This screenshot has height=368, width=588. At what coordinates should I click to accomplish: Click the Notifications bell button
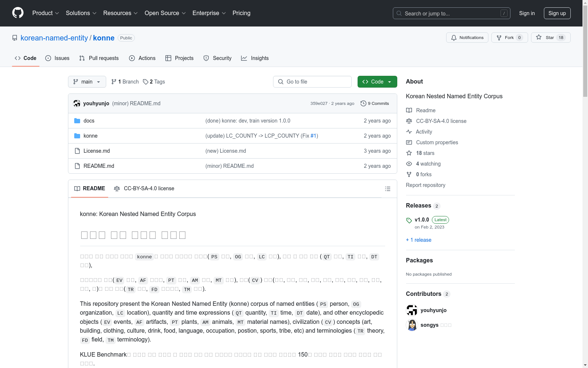point(467,38)
